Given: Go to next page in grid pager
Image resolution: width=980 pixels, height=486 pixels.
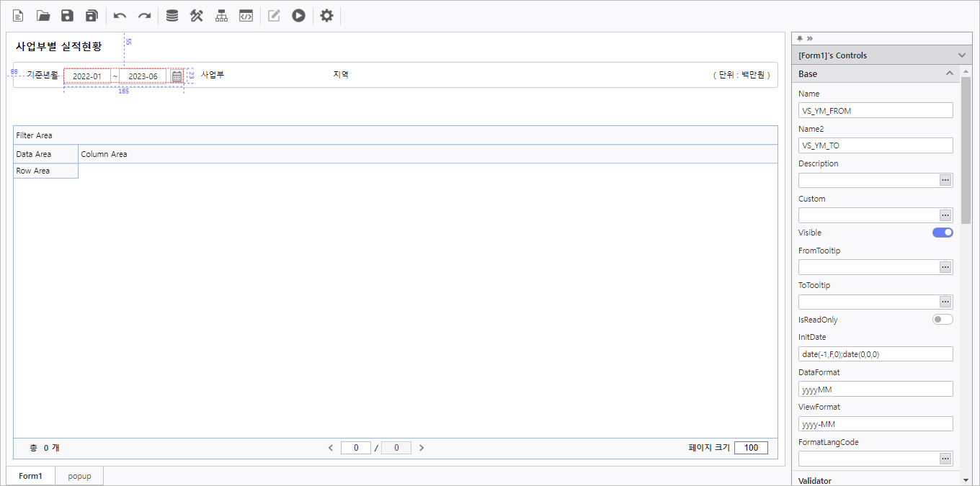Looking at the screenshot, I should (422, 448).
